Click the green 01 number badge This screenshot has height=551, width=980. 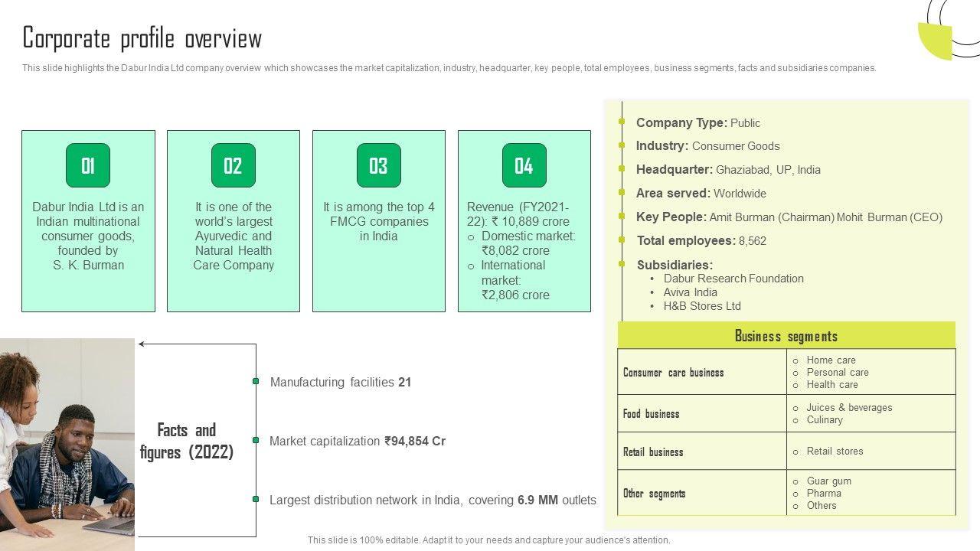point(88,165)
